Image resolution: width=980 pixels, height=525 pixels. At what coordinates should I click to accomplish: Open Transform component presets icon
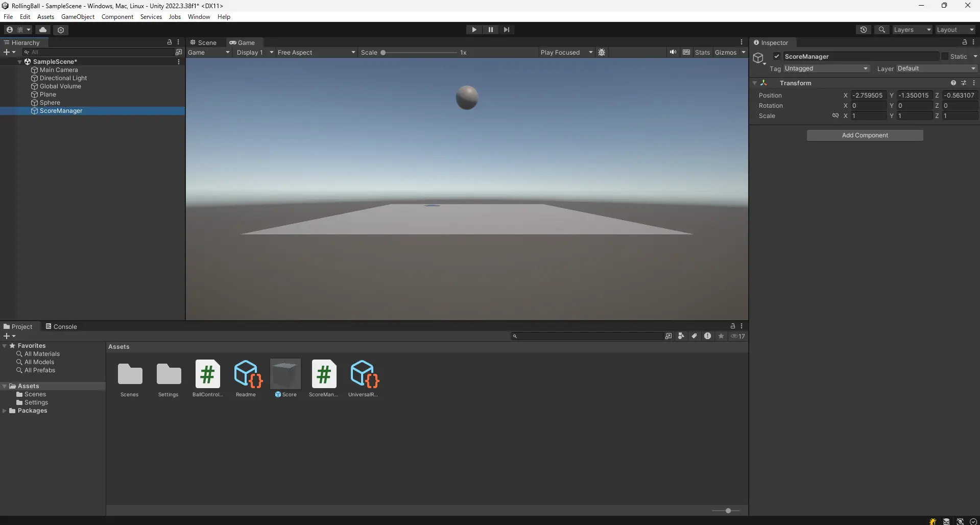coord(964,83)
